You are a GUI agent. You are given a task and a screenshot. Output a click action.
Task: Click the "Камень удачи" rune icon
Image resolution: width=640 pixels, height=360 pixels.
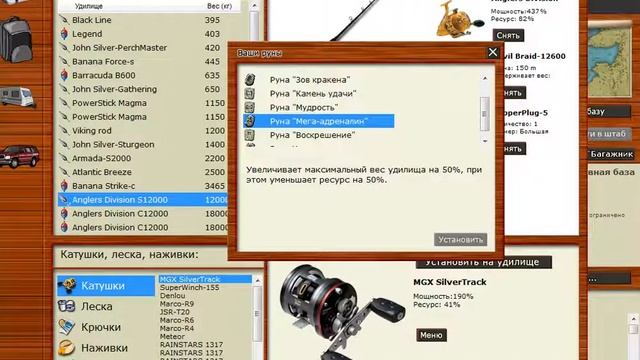(x=250, y=93)
